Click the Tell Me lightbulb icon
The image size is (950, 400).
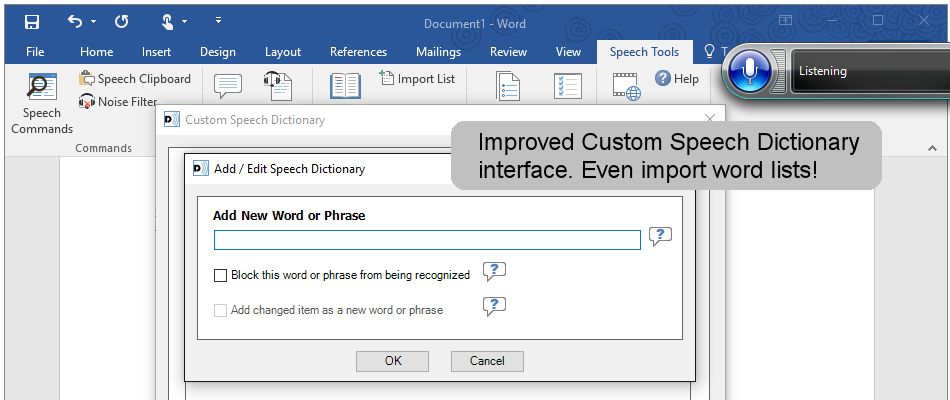[709, 52]
